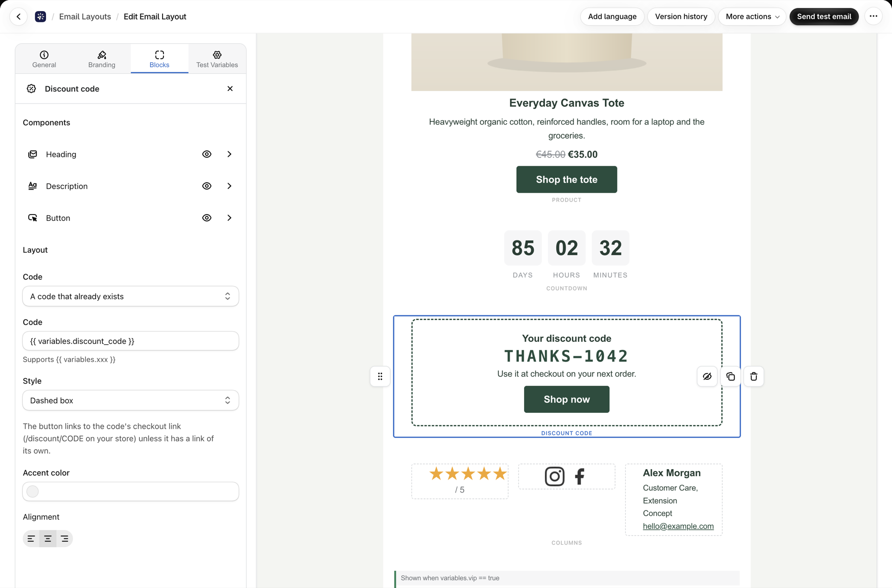Expand Description component settings

point(230,186)
